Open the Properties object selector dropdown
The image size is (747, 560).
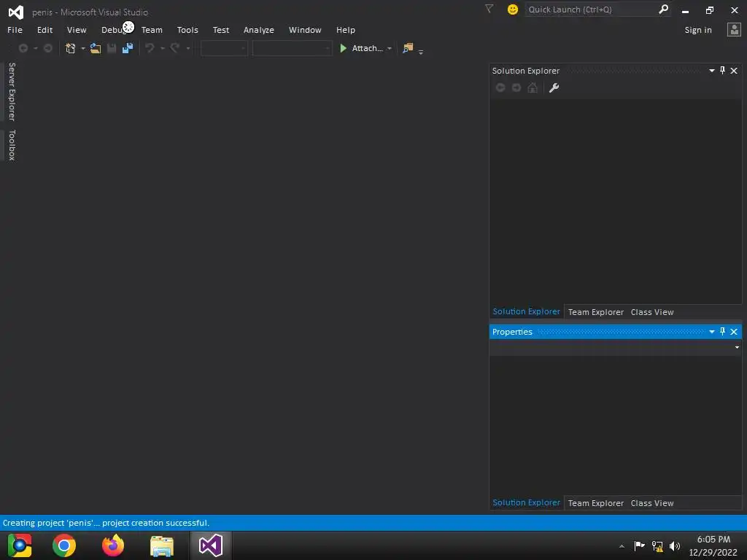click(x=737, y=347)
